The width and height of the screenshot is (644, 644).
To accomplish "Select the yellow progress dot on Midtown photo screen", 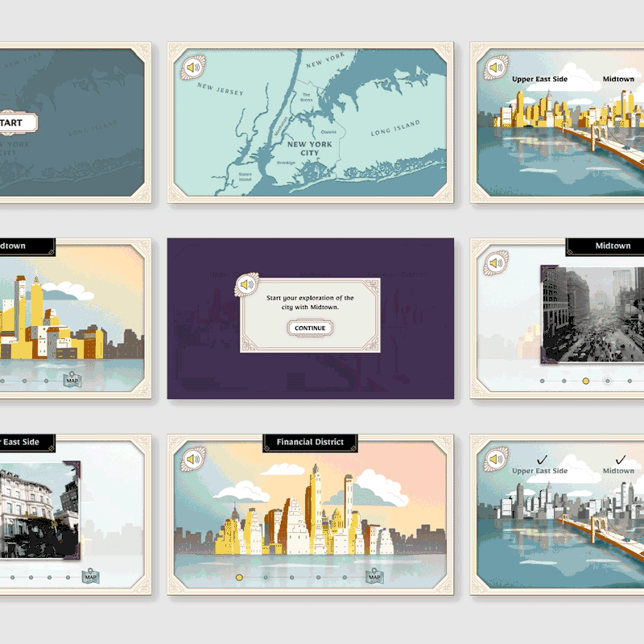I will click(586, 381).
